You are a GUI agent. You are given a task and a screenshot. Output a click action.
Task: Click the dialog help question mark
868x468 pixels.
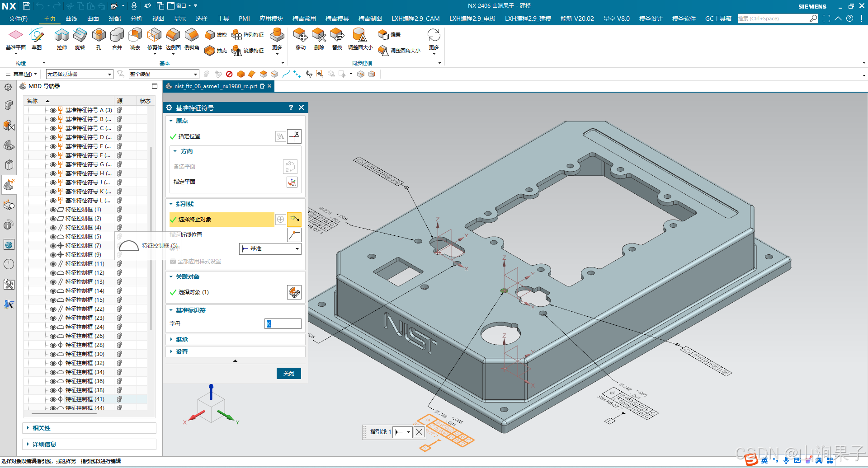pos(291,108)
